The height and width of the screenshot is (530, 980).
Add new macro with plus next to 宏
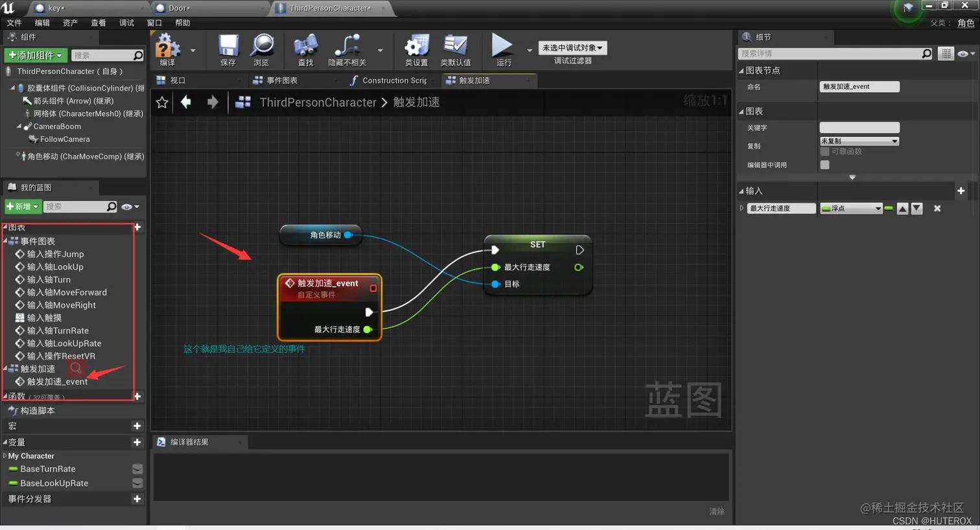pos(137,426)
